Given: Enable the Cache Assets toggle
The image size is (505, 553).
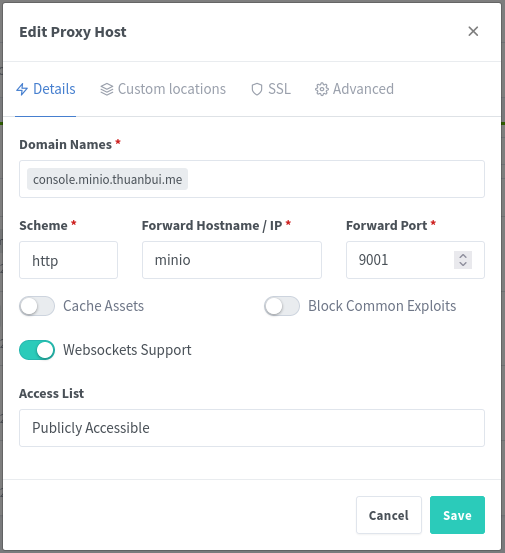Looking at the screenshot, I should point(37,306).
